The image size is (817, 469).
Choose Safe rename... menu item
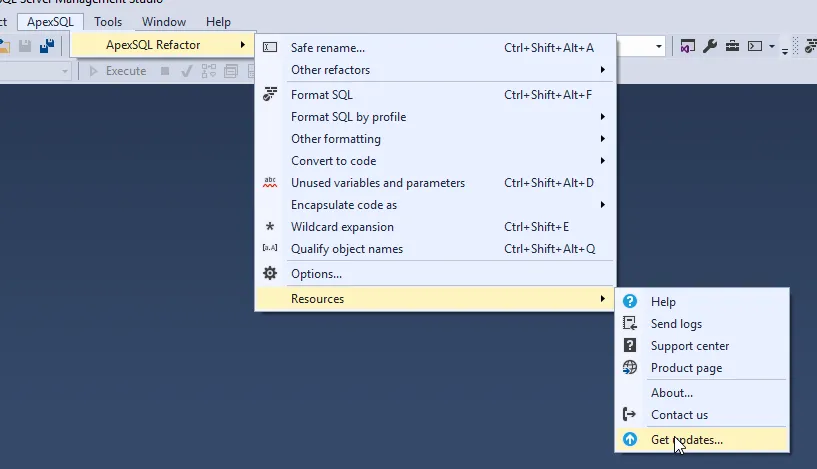tap(435, 47)
